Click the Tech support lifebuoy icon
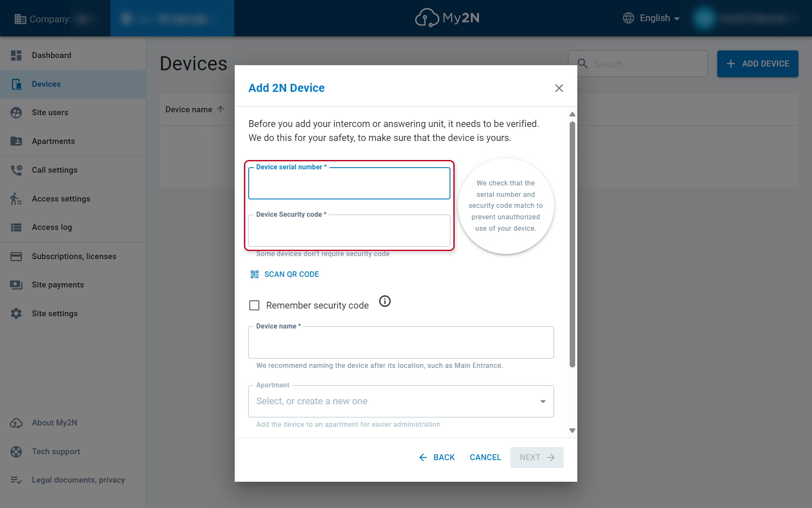Viewport: 812px width, 508px height. click(16, 452)
